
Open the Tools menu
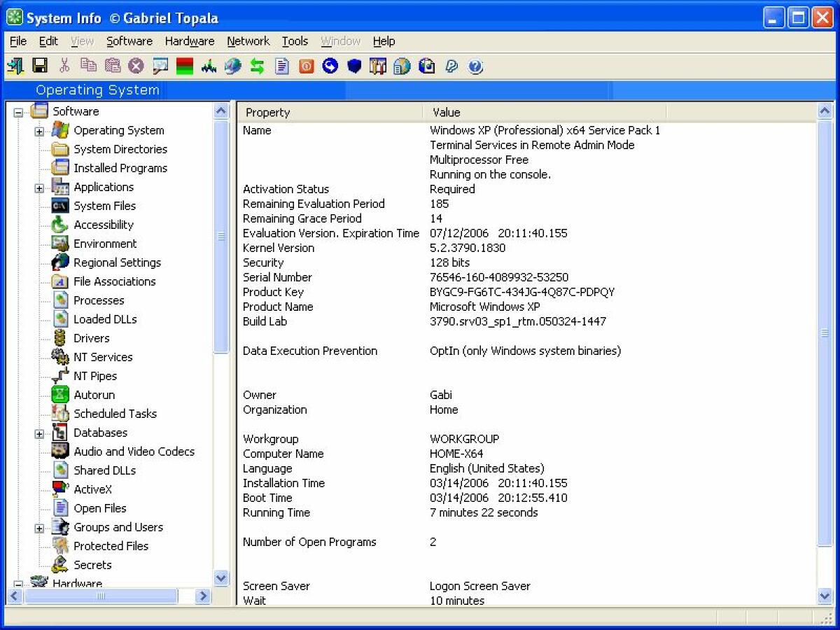295,41
